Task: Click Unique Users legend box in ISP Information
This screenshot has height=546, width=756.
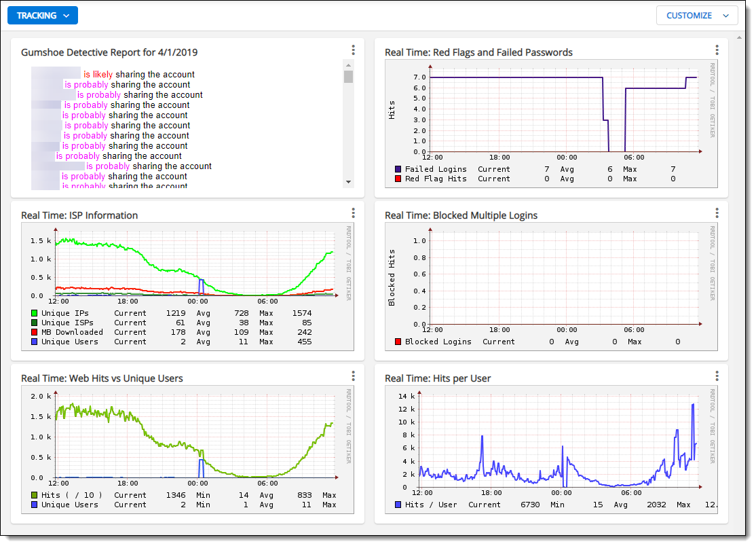Action: tap(34, 342)
